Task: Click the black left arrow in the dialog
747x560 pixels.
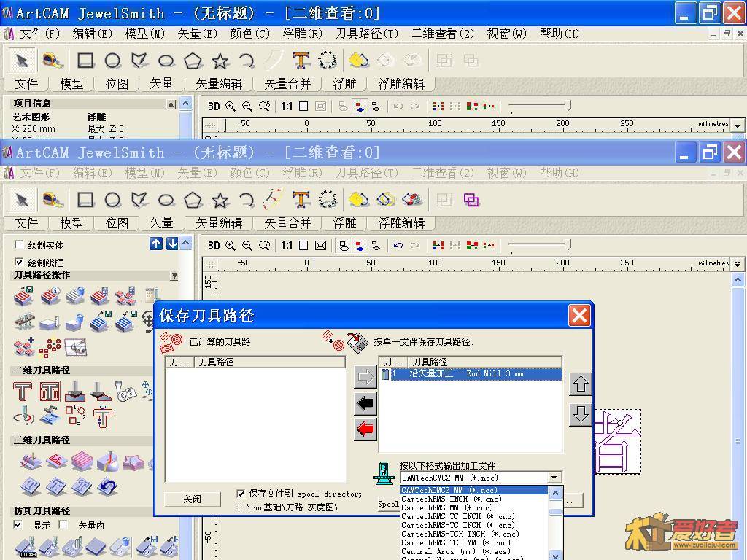Action: click(x=365, y=403)
